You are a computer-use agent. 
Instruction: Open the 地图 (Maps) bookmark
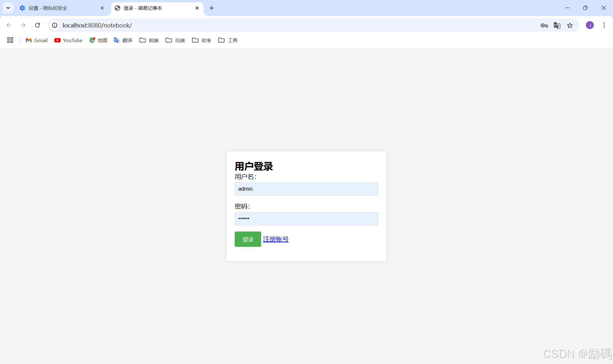pyautogui.click(x=98, y=40)
